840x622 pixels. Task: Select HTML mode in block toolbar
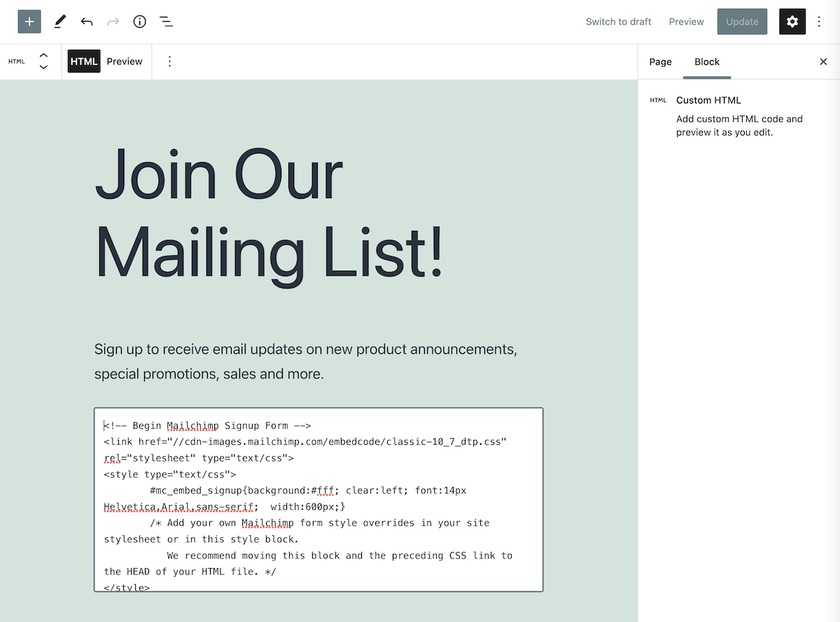click(84, 62)
